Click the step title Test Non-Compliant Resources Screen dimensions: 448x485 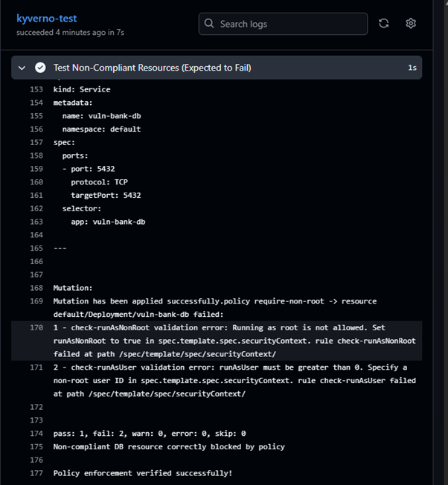point(152,68)
